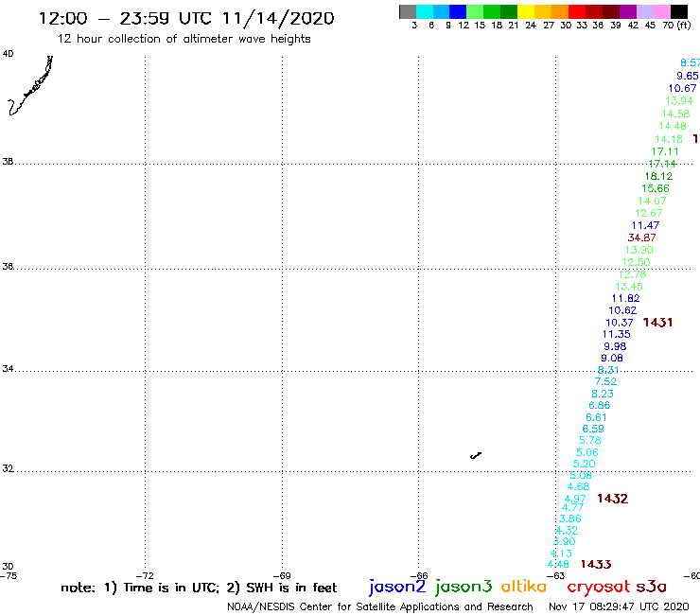The height and width of the screenshot is (615, 700).
Task: Click the jason3 satellite legend label
Action: (464, 587)
